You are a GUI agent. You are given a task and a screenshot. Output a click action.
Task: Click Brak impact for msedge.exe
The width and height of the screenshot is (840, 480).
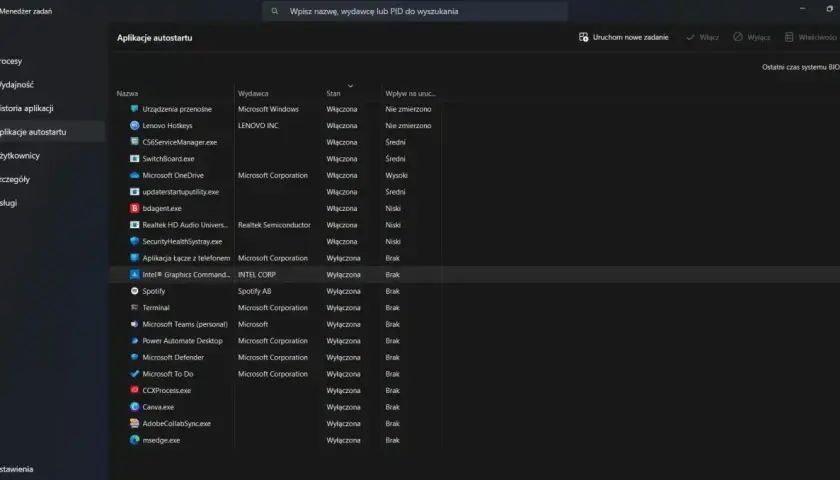(x=393, y=440)
